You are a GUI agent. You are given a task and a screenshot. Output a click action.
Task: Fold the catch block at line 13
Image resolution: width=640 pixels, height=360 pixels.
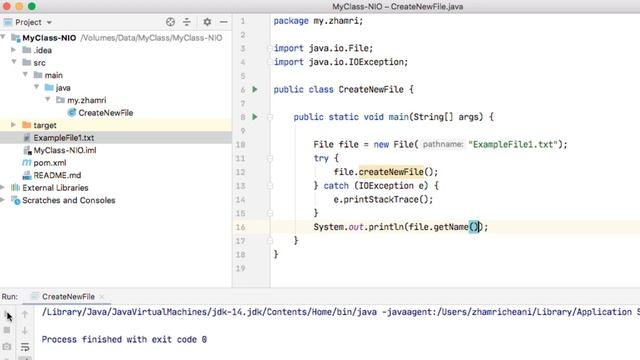pos(270,186)
